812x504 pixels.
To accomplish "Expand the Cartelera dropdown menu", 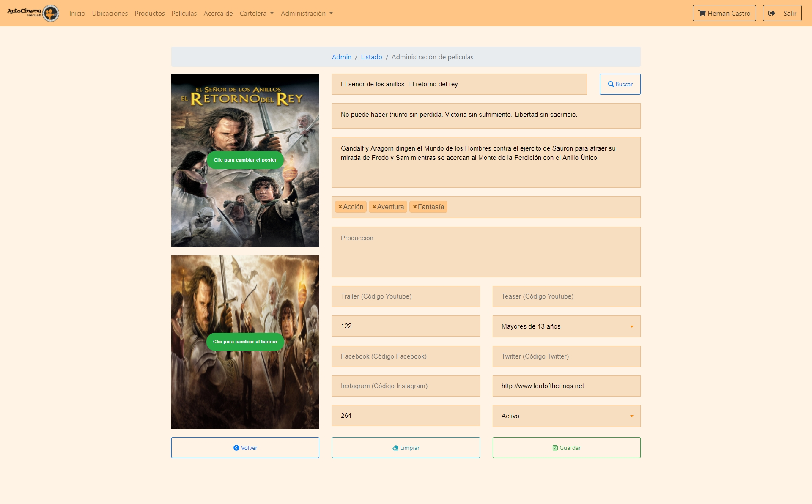I will tap(256, 13).
